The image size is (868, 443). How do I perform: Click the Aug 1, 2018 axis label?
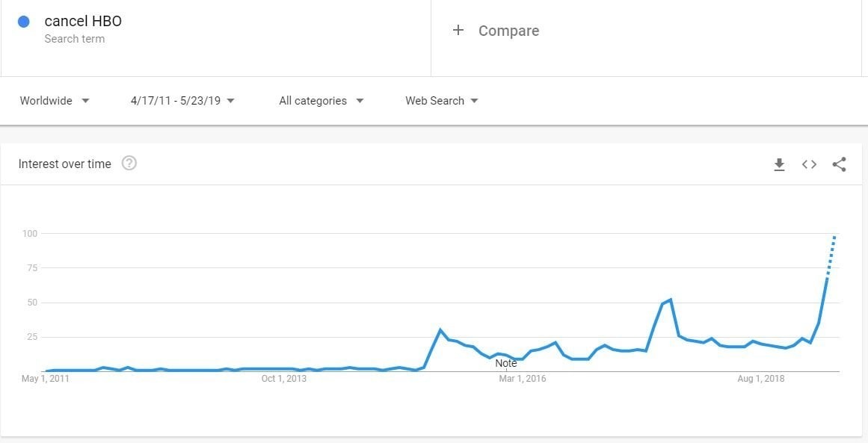pos(760,379)
